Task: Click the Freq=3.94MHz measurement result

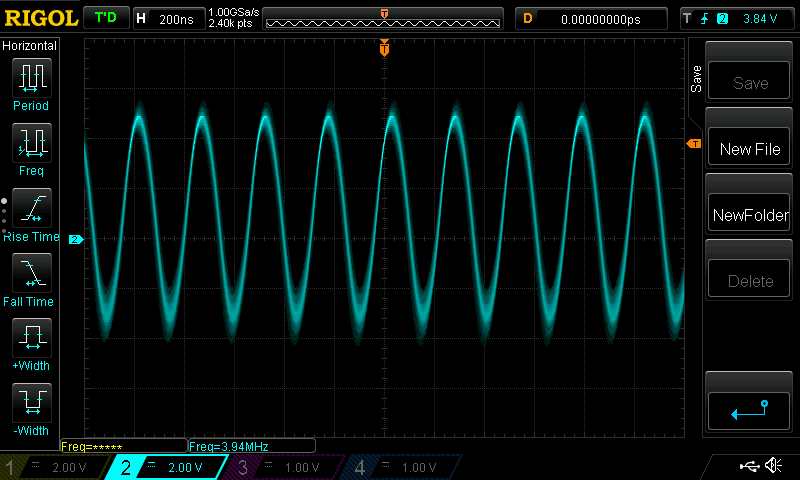Action: click(252, 446)
